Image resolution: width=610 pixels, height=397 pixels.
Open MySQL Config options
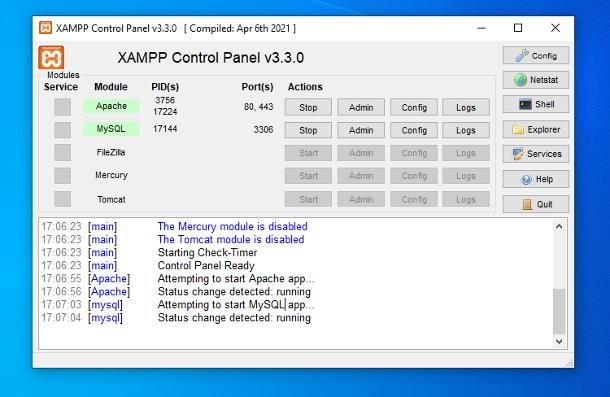414,130
